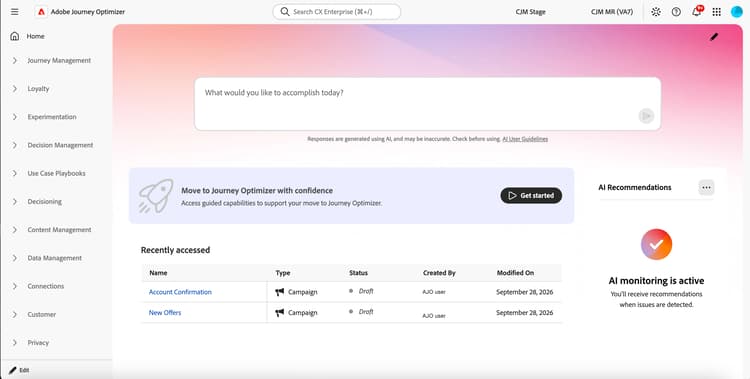The image size is (750, 379).
Task: Click the Created By column header
Action: pyautogui.click(x=439, y=273)
